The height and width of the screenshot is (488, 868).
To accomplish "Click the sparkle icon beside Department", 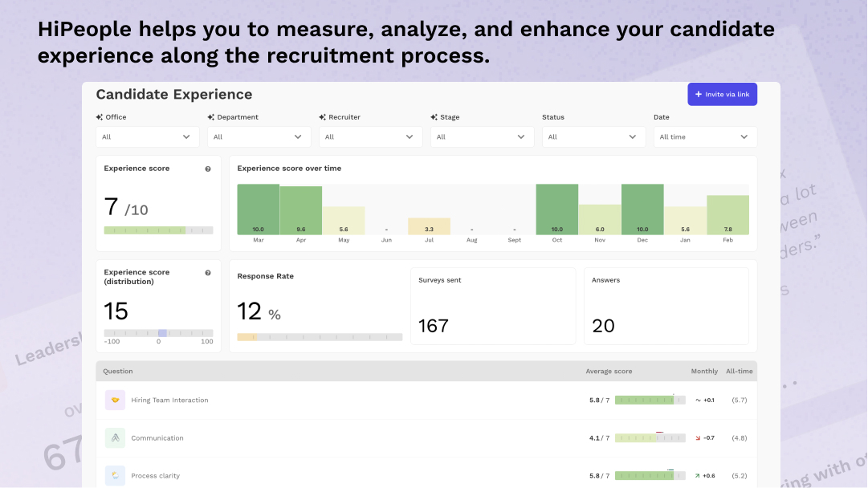I will pos(211,117).
